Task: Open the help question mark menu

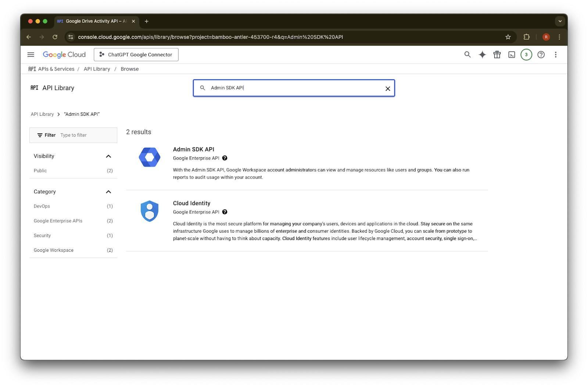Action: tap(541, 55)
